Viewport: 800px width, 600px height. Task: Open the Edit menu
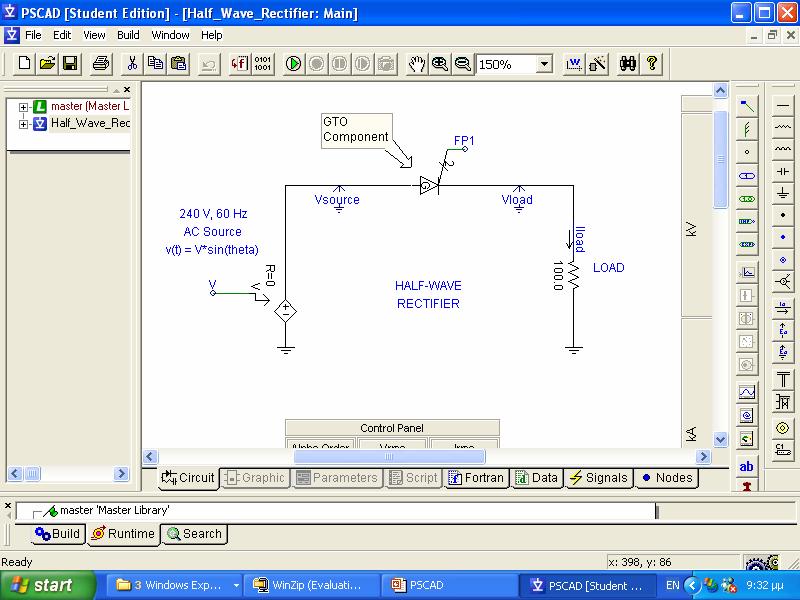[x=62, y=35]
